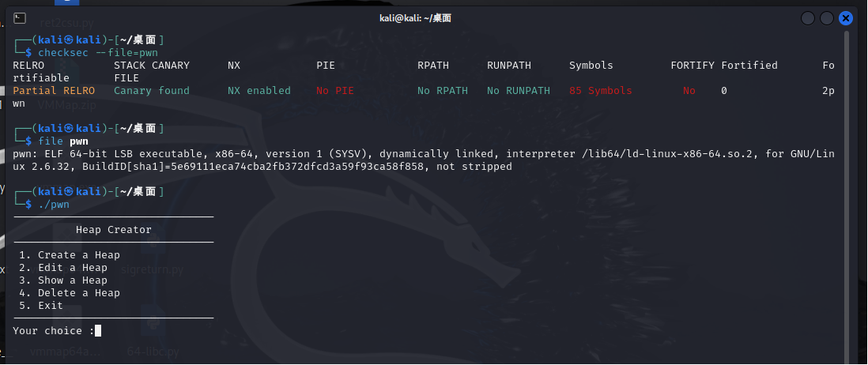Click the terminal icon in the title bar

(x=21, y=18)
